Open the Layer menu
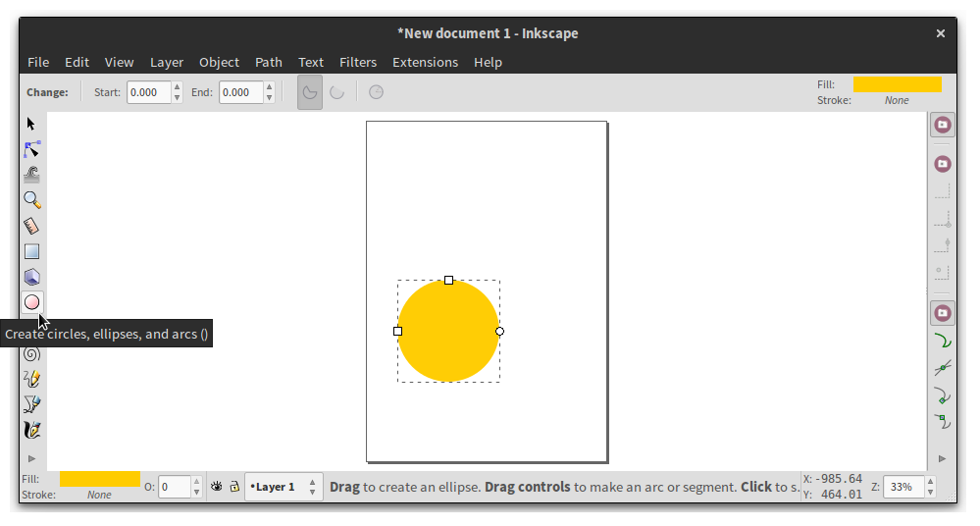This screenshot has height=526, width=980. [x=167, y=63]
